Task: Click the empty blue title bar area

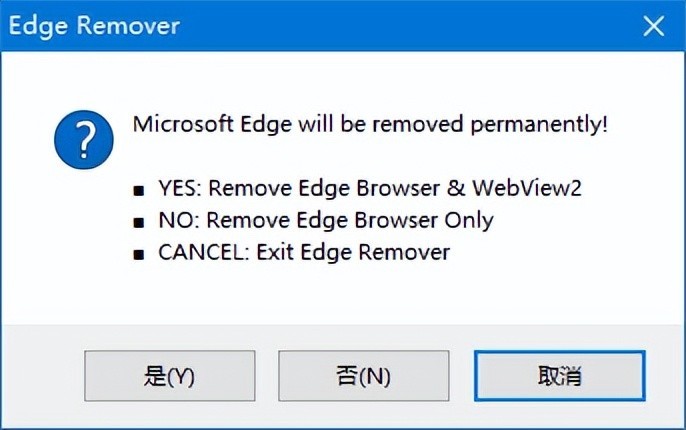Action: coord(407,26)
